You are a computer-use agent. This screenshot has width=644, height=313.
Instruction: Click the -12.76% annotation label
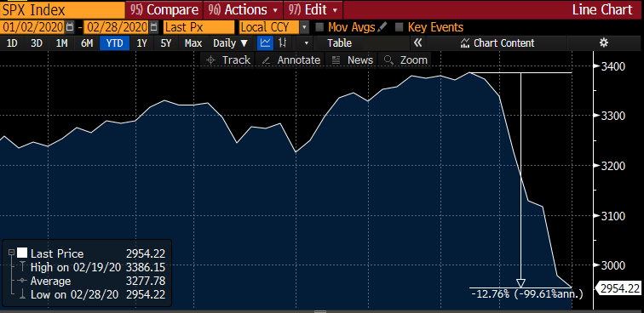(527, 293)
